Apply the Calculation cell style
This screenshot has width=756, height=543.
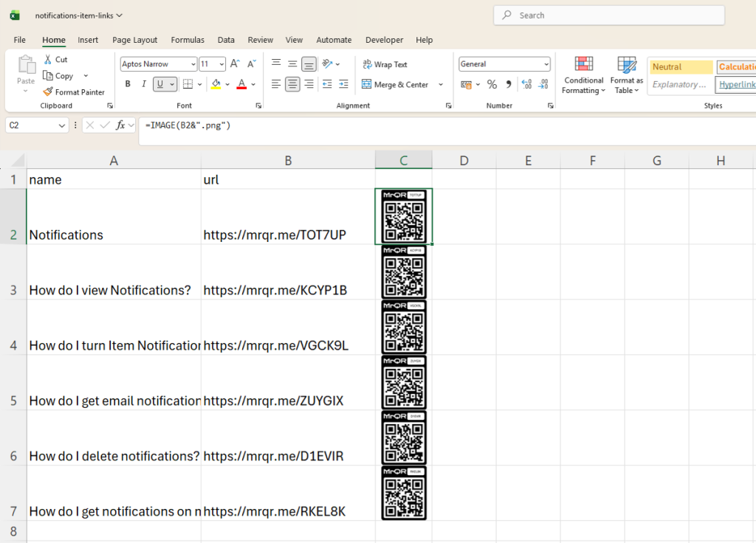(x=736, y=67)
